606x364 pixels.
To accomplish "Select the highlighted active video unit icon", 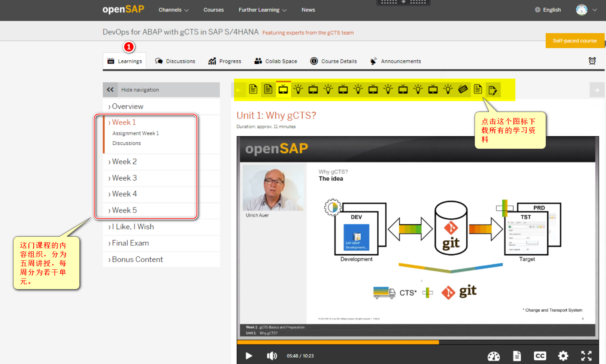I will click(x=283, y=90).
